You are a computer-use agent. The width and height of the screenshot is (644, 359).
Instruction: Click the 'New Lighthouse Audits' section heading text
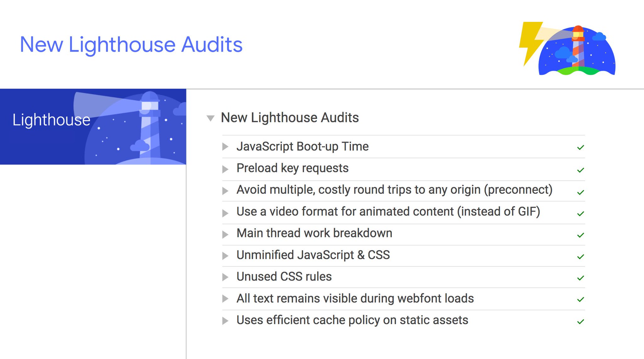pyautogui.click(x=290, y=118)
